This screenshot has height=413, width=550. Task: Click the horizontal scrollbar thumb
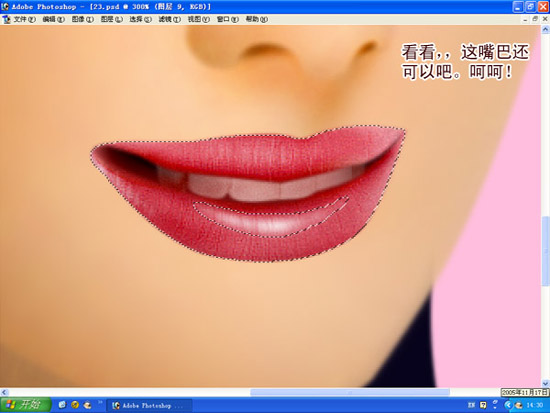350,392
